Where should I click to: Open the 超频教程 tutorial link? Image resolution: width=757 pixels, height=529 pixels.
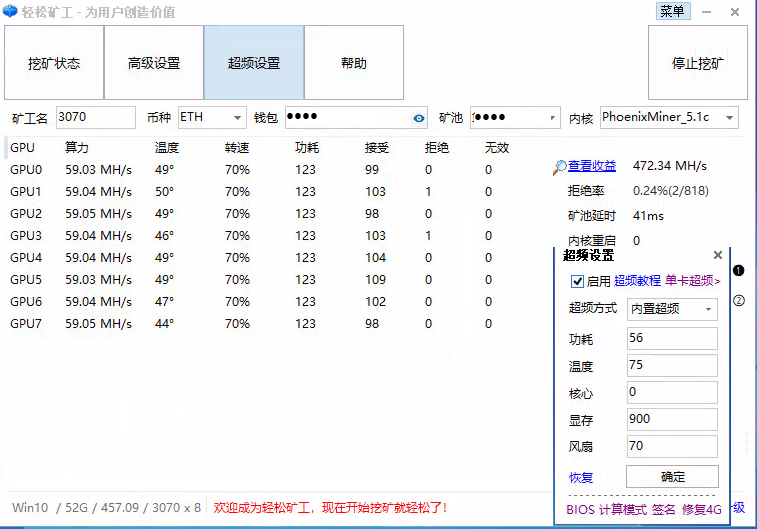637,281
